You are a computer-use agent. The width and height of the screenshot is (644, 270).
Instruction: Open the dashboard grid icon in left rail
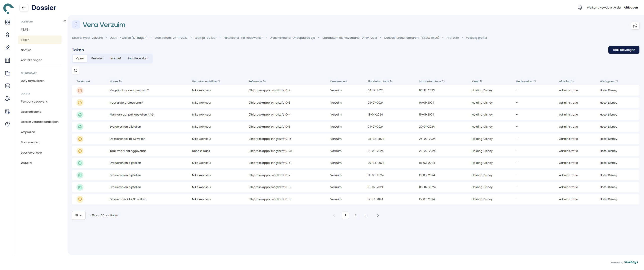point(8,22)
